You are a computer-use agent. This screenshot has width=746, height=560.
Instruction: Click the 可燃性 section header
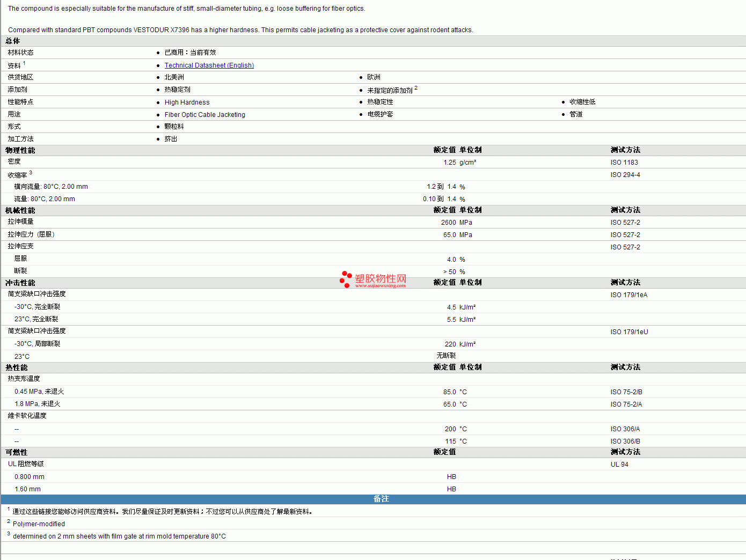point(17,453)
